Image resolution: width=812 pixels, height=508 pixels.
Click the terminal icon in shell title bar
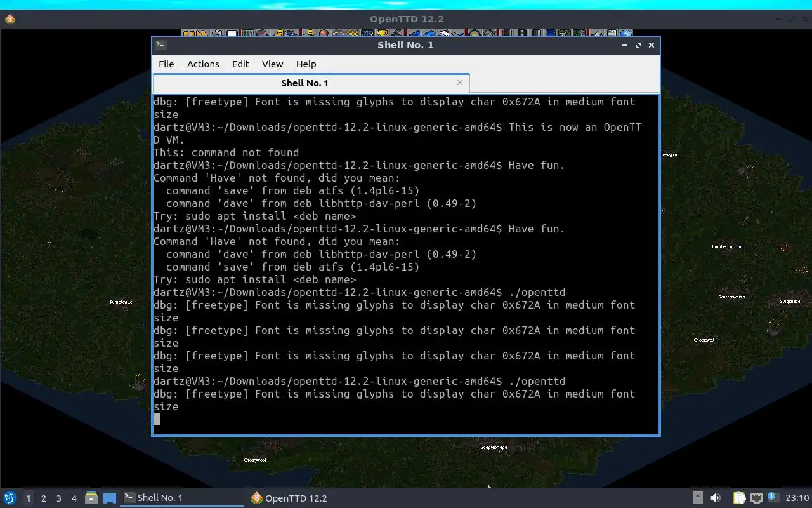[x=161, y=45]
